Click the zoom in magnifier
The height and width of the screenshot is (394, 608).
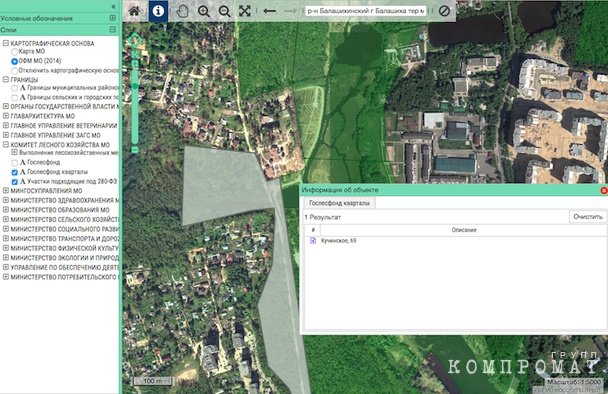[x=204, y=11]
